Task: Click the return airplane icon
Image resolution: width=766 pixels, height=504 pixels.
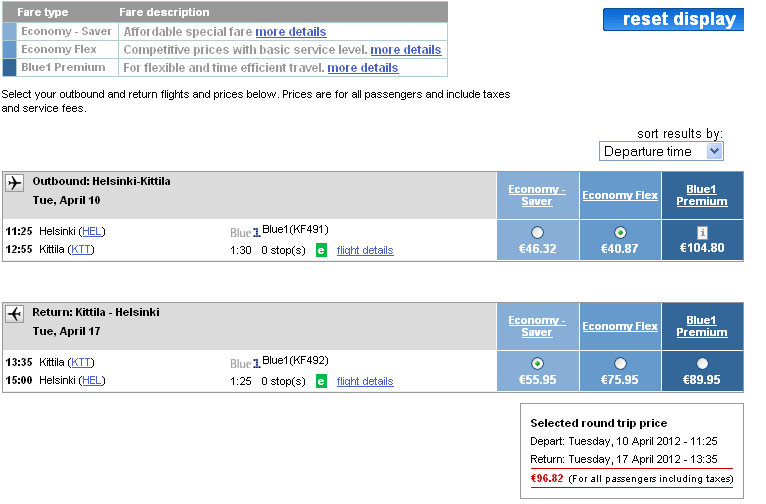Action: 15,314
